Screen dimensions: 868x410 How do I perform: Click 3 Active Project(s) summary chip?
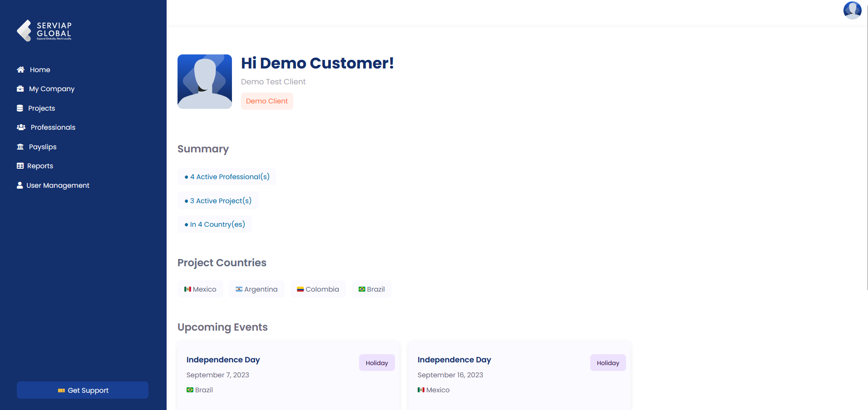[x=218, y=201]
